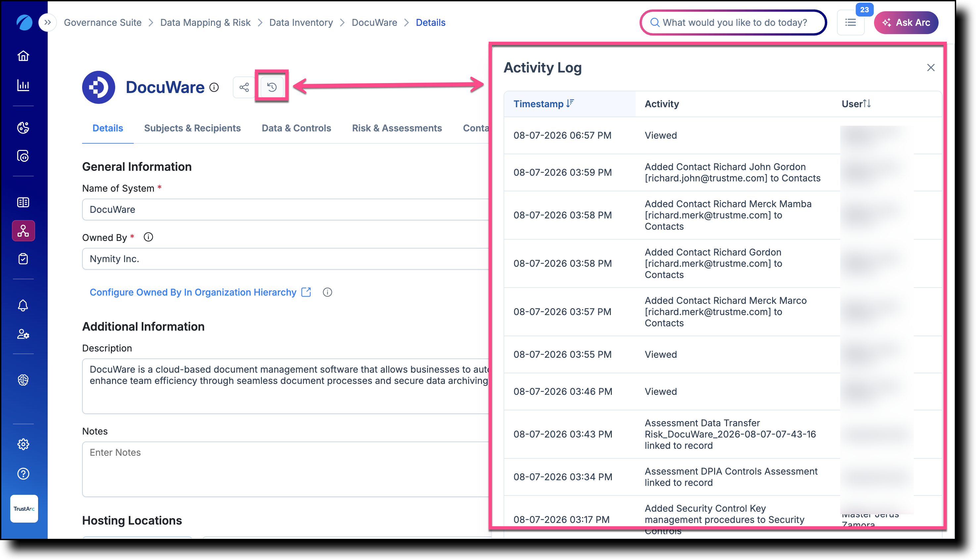Click timestamp 08-07-2026 03:59 PM
Viewport: 976px width, 560px height.
coord(562,172)
